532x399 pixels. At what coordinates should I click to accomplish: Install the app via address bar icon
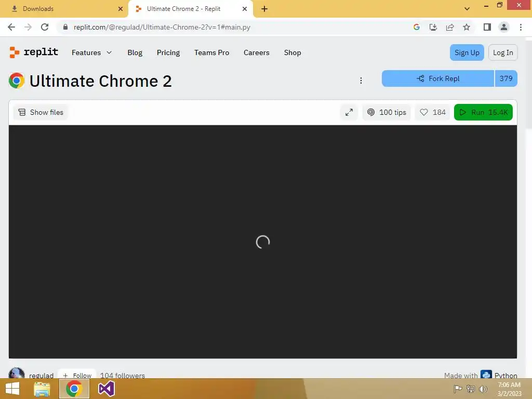tap(433, 27)
